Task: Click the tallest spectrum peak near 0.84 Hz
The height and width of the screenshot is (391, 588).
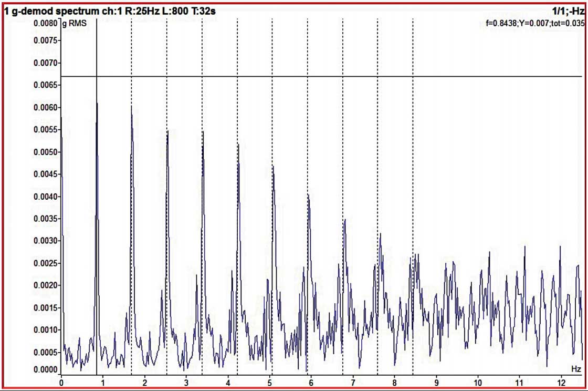Action: [97, 104]
